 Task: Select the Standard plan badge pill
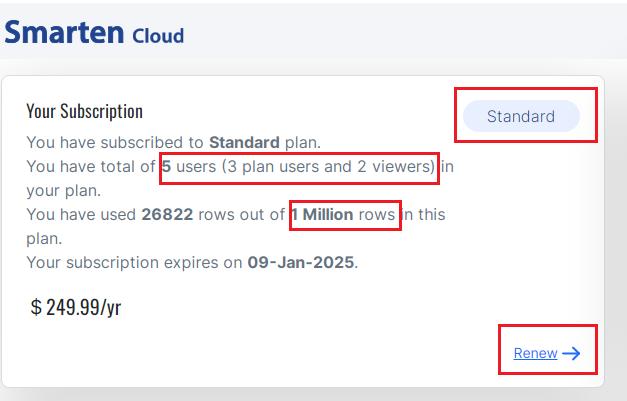click(x=521, y=116)
